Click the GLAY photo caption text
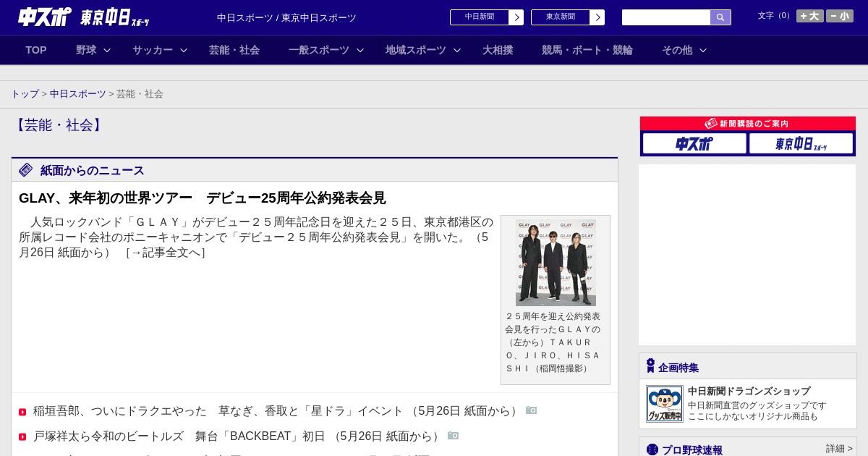Screen dimensions: 868x456 (x=553, y=342)
